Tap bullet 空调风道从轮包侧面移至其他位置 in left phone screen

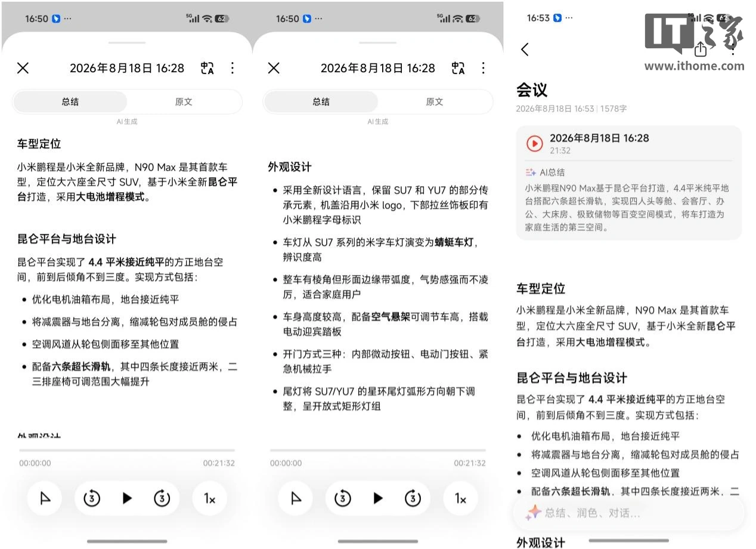106,344
